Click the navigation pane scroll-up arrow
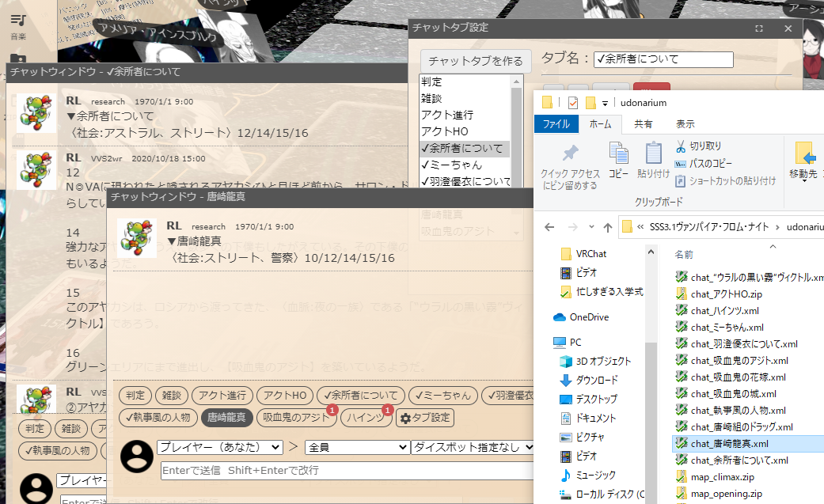Viewport: 824px width, 504px height. [651, 252]
